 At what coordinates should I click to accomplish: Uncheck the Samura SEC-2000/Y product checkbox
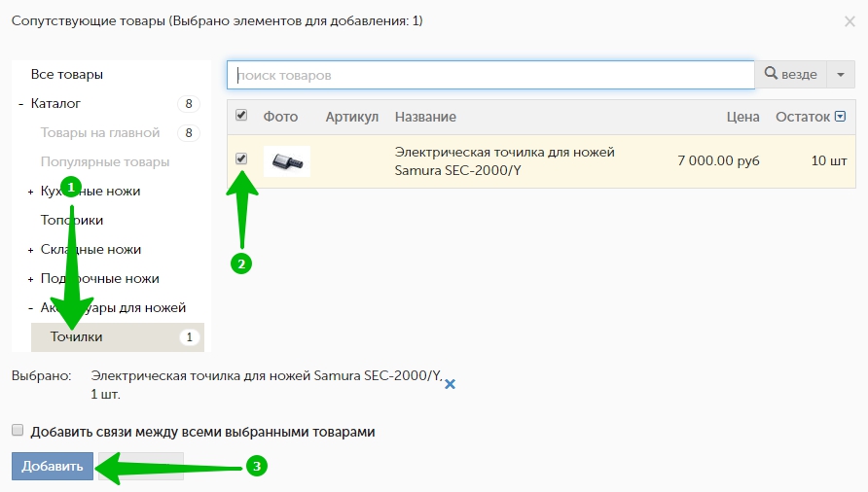click(241, 158)
